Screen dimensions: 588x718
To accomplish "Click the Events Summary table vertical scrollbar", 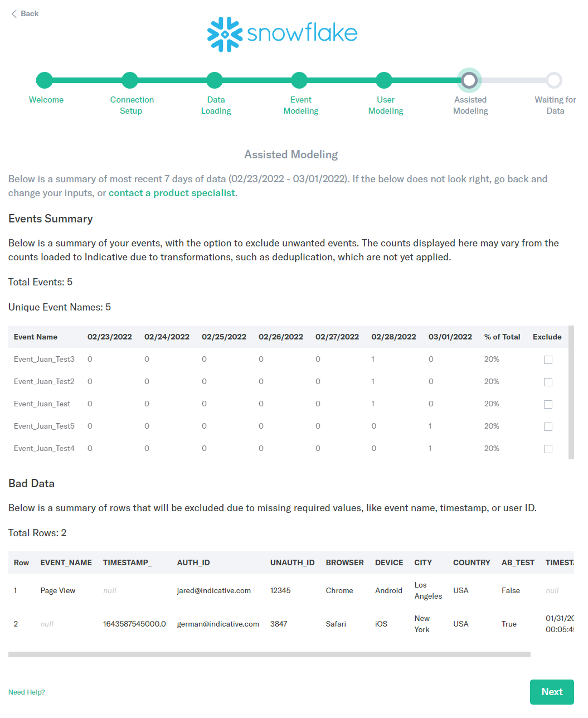I will point(571,390).
